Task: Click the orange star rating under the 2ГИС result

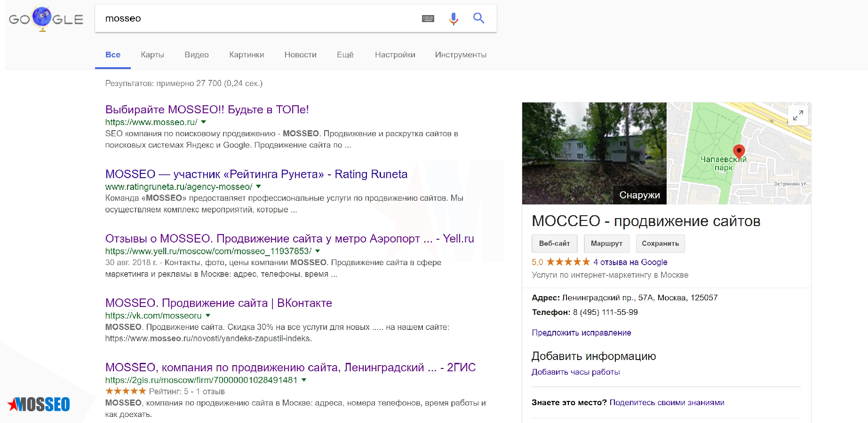Action: (127, 391)
